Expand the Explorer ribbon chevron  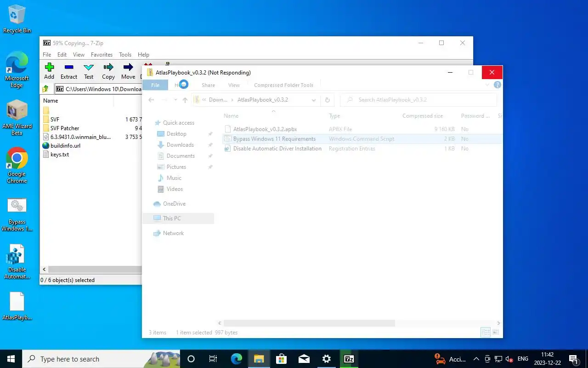(487, 85)
